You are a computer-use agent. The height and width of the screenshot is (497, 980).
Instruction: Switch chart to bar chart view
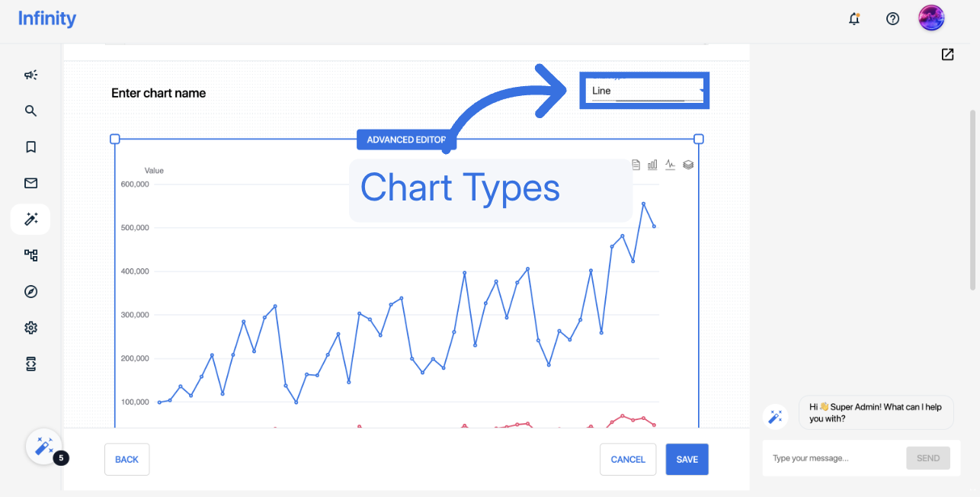tap(652, 165)
